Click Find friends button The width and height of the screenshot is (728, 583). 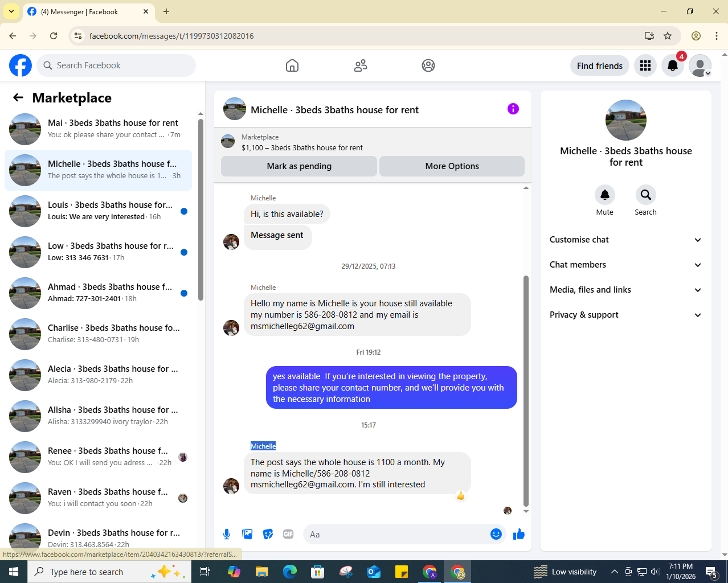point(600,65)
